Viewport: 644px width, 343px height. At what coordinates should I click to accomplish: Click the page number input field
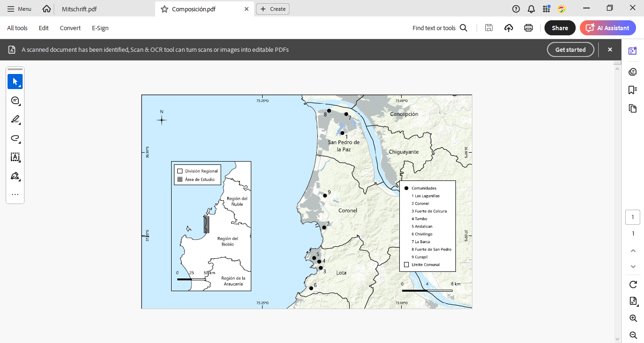click(632, 217)
